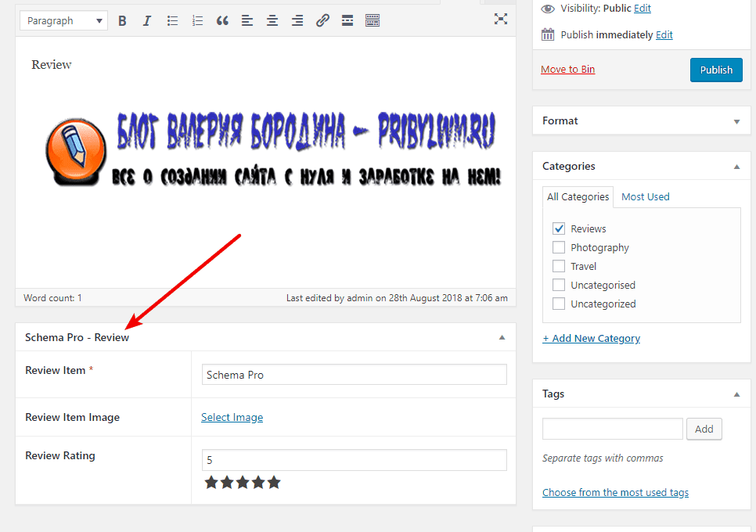Click the five-star review rating

(243, 483)
